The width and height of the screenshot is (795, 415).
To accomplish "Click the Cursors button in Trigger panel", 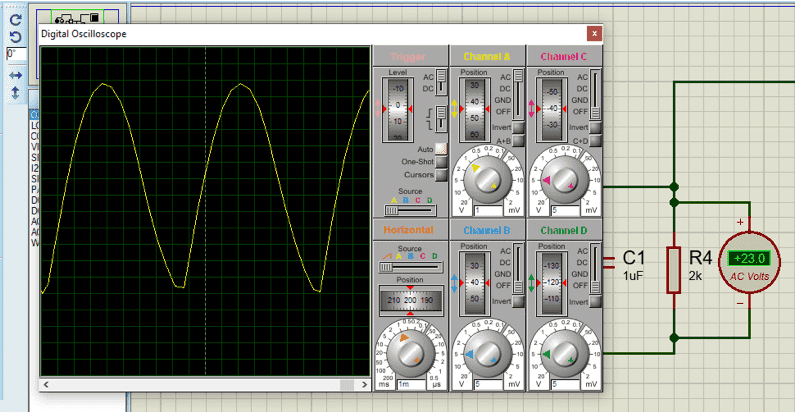I will coord(441,175).
